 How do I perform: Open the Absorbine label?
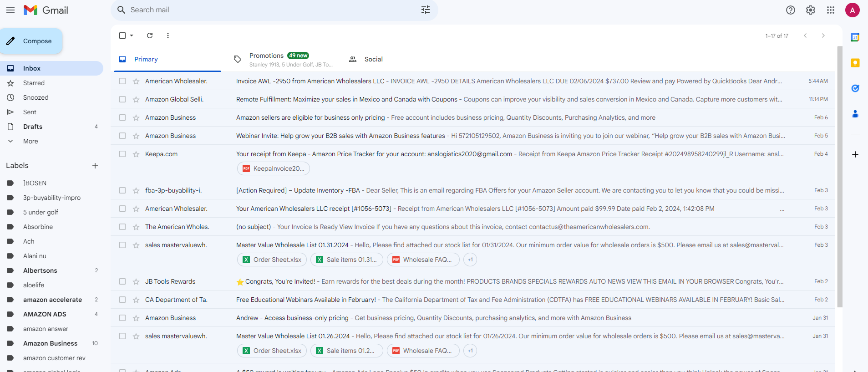point(51,227)
